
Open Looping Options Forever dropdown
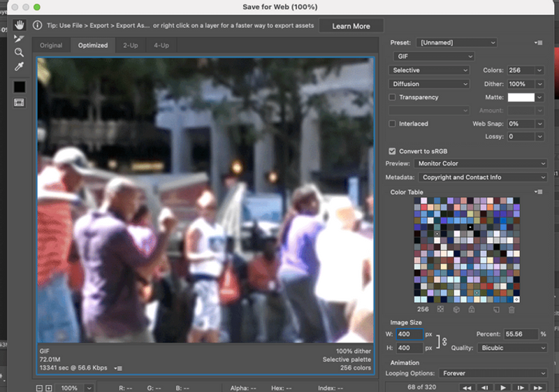(493, 373)
